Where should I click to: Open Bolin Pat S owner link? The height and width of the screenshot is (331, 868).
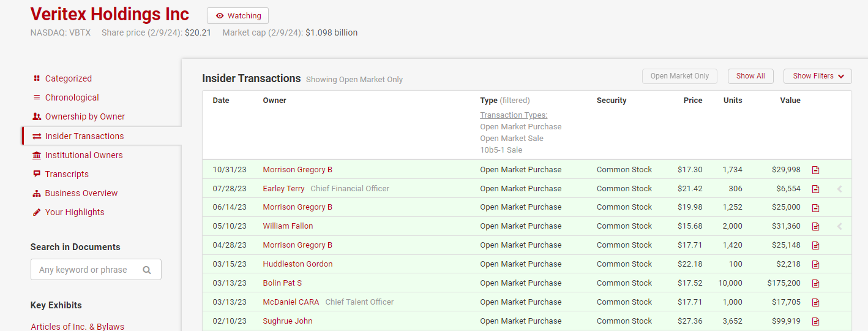click(x=282, y=283)
